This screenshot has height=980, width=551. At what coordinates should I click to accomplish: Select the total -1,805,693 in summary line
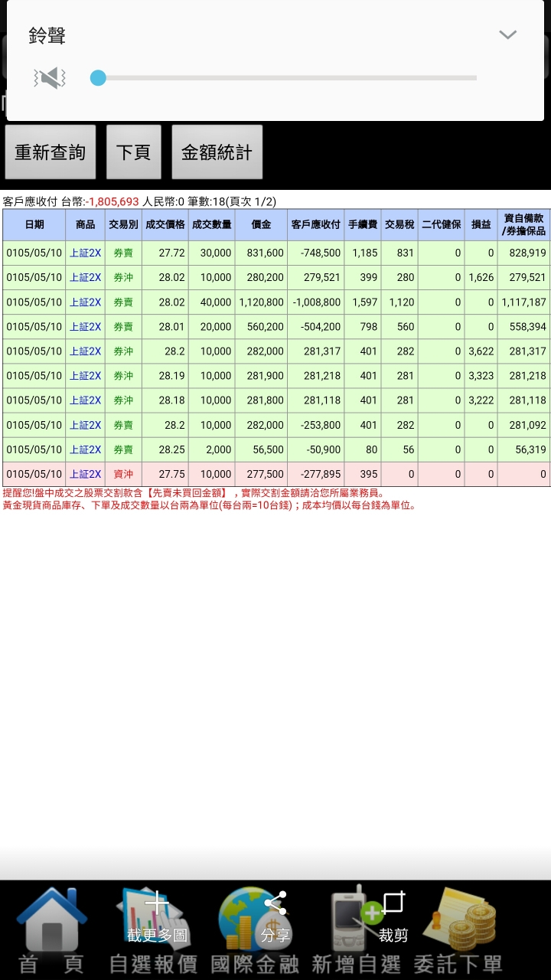[x=112, y=201]
